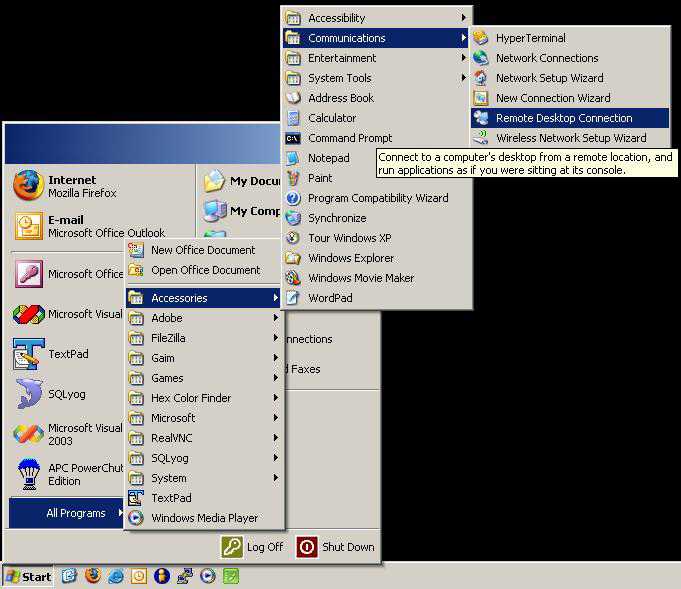
Task: Expand the Microsoft program folder
Action: [203, 418]
